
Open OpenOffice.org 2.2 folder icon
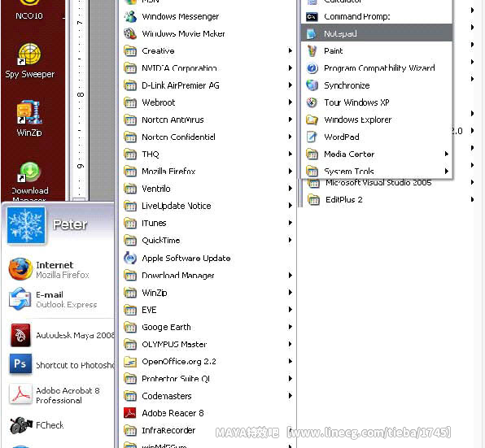(130, 362)
